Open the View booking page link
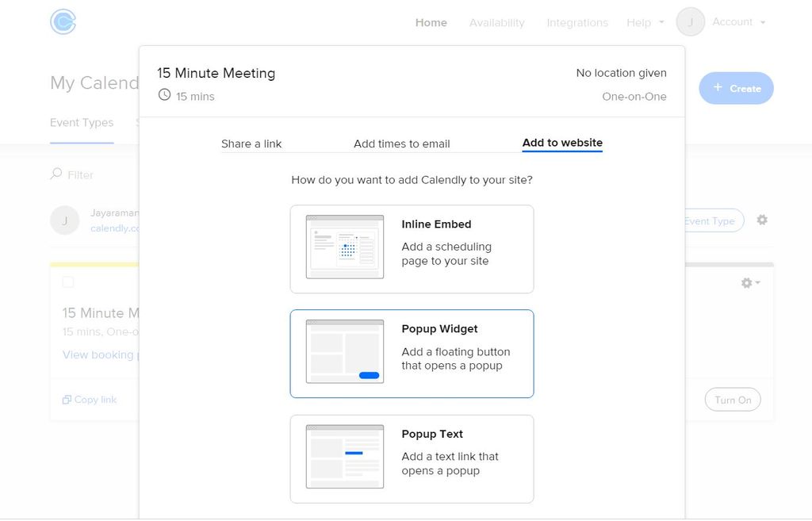Image resolution: width=812 pixels, height=521 pixels. [98, 354]
